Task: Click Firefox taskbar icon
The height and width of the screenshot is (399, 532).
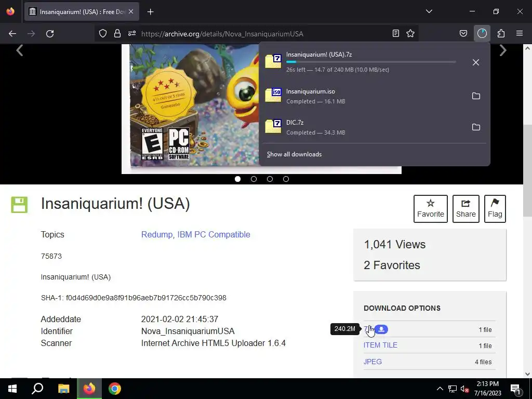Action: tap(89, 389)
